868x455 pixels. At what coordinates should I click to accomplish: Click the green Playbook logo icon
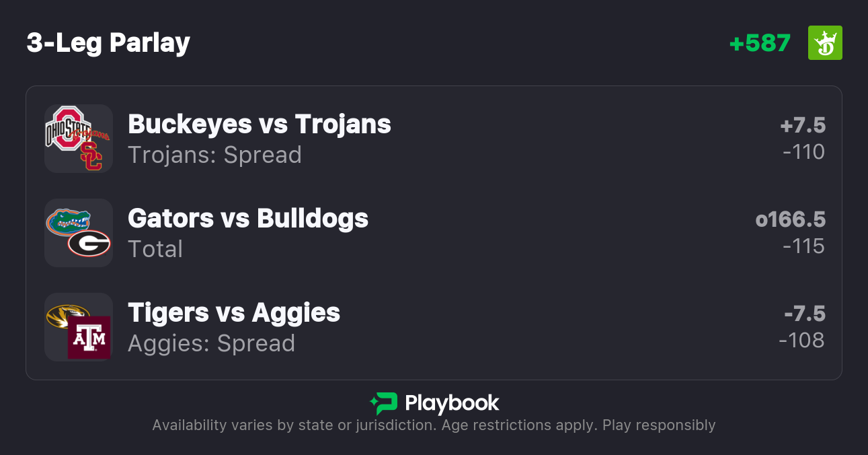383,404
